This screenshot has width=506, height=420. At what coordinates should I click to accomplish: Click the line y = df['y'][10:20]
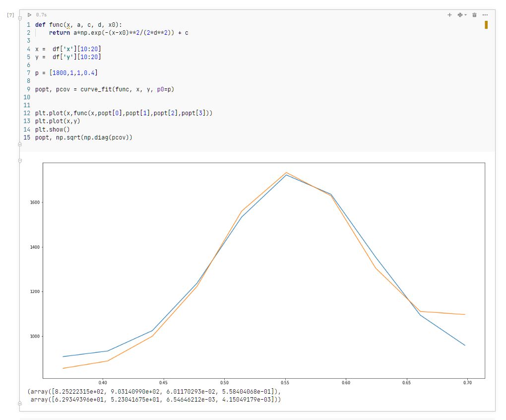pyautogui.click(x=68, y=57)
